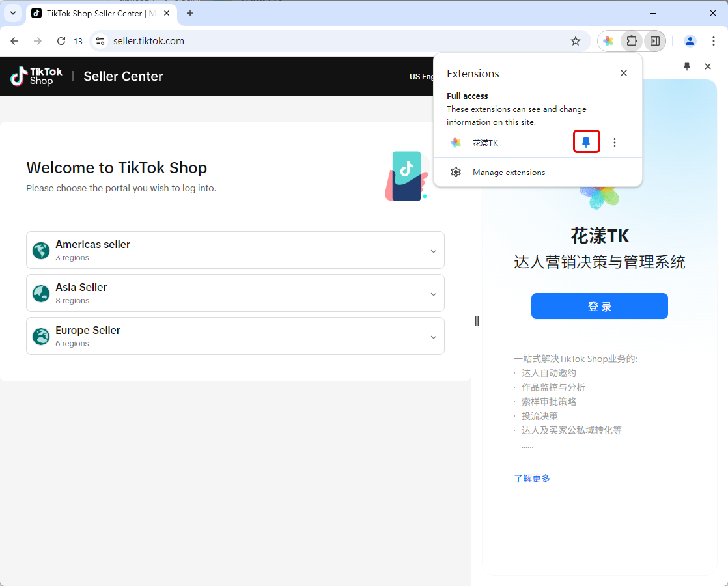This screenshot has width=728, height=586.
Task: Close the Extensions popup
Action: pos(624,73)
